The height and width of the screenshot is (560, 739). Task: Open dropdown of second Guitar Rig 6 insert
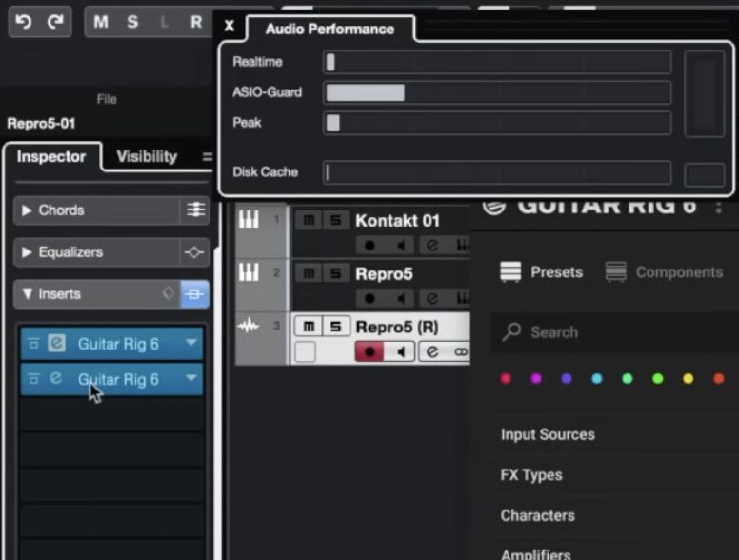191,379
